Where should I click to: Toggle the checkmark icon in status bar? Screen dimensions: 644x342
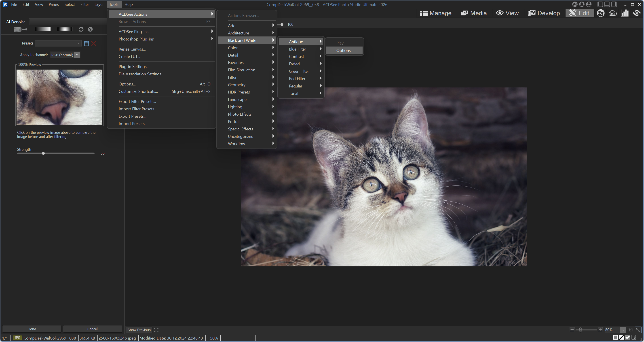(x=627, y=338)
